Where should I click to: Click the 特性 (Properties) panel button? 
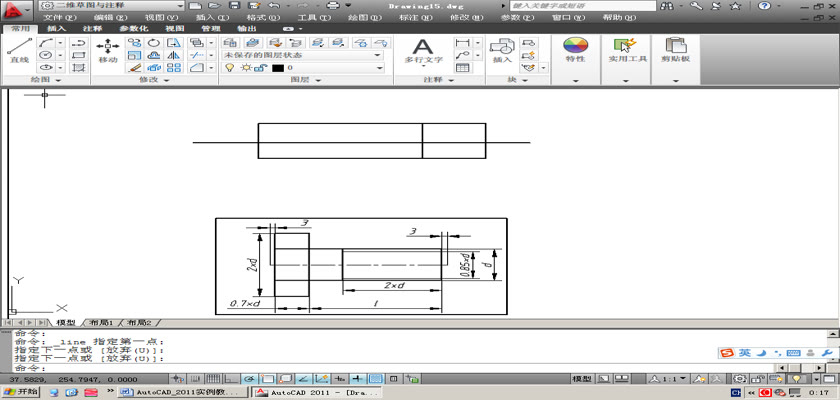575,51
